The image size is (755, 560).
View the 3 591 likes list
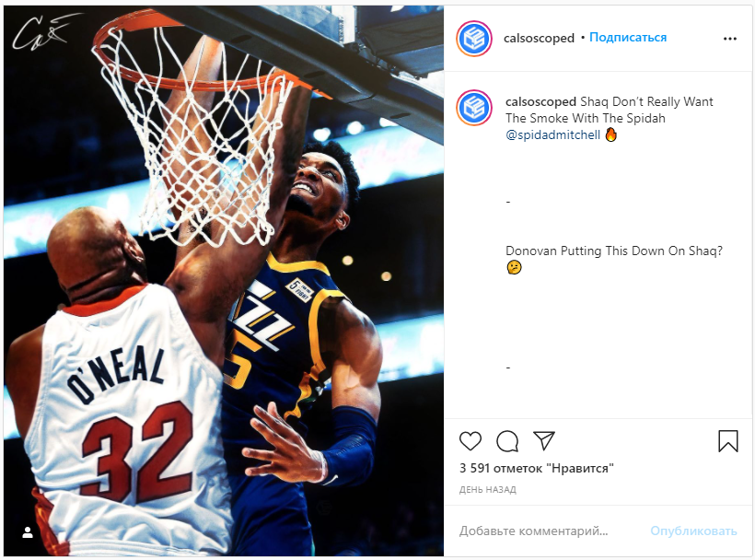click(x=537, y=468)
